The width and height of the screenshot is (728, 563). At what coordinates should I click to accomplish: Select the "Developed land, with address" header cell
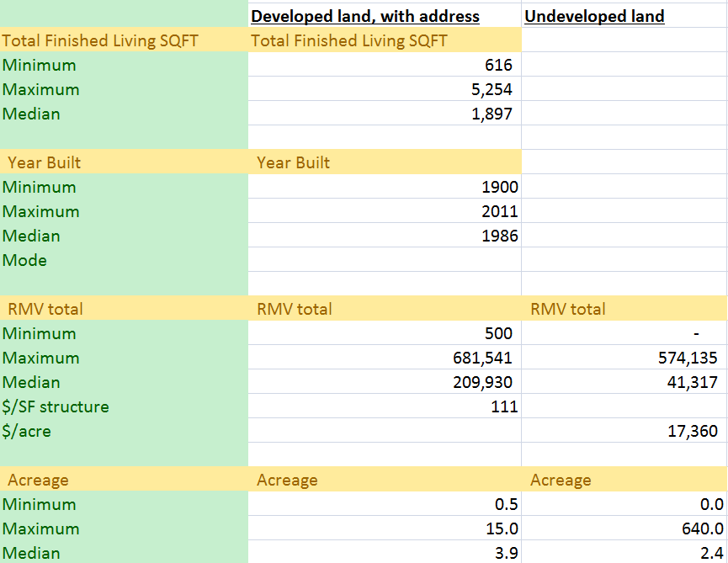[365, 16]
